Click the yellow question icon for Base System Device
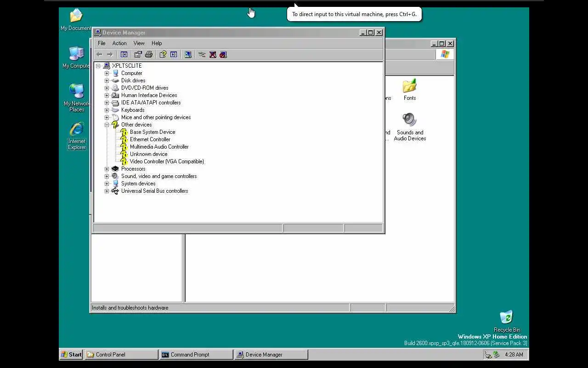This screenshot has height=368, width=588. (x=124, y=132)
